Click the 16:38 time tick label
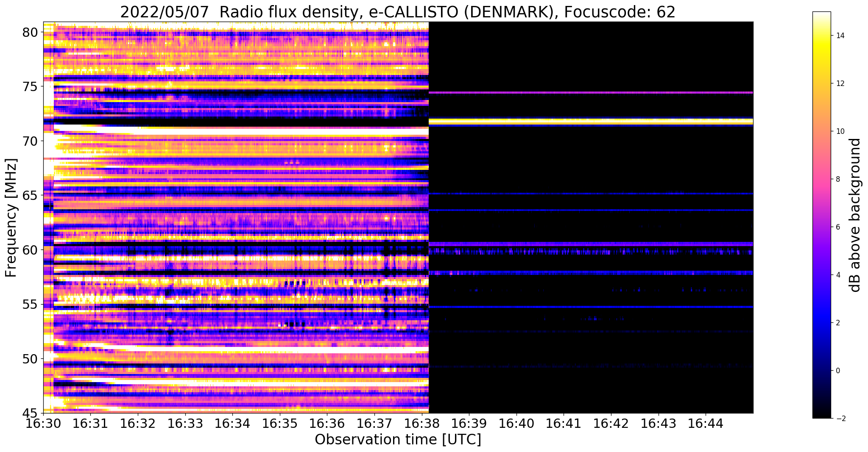The image size is (868, 452). [422, 424]
